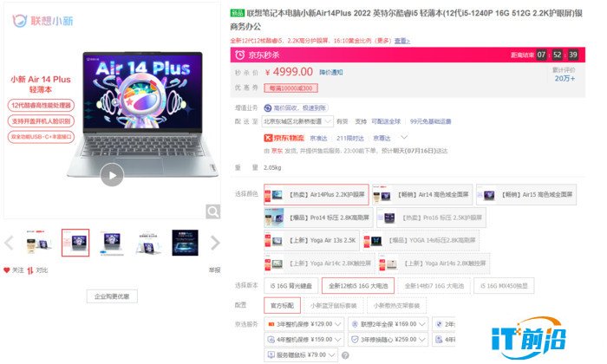Choose the 【热卖】Pro16 标压 2.5K option
Screen dimensions: 607x364
[x=431, y=218]
